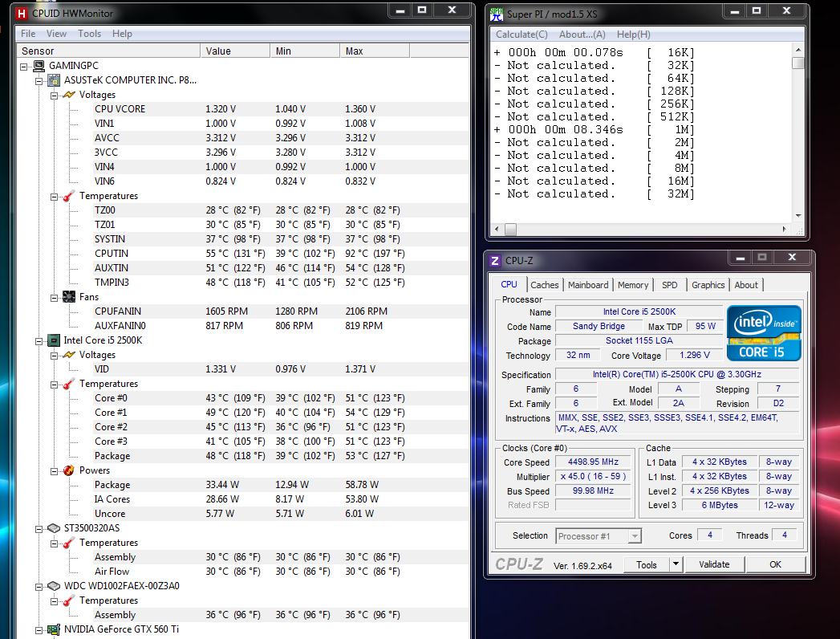Collapse the GAMINGPC root tree node

coord(25,66)
